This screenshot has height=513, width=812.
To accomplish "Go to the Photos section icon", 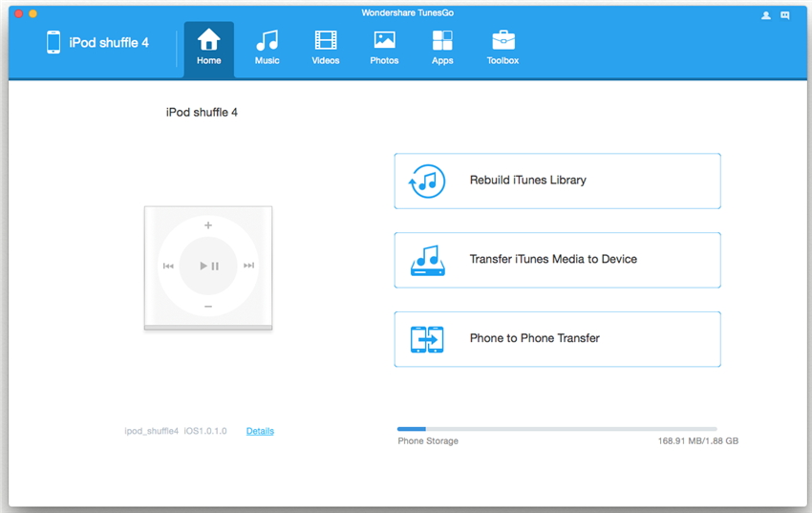I will 384,41.
